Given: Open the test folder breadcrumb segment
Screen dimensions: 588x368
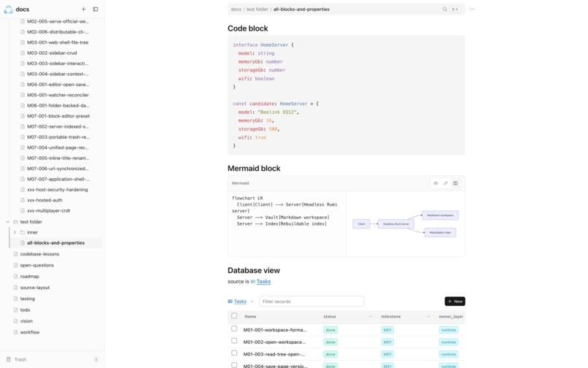Looking at the screenshot, I should [258, 9].
